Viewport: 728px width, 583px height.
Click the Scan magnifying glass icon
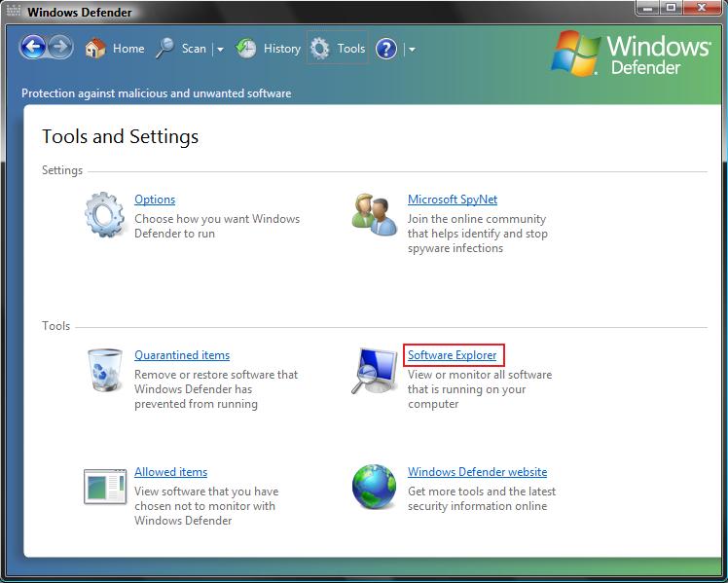164,49
